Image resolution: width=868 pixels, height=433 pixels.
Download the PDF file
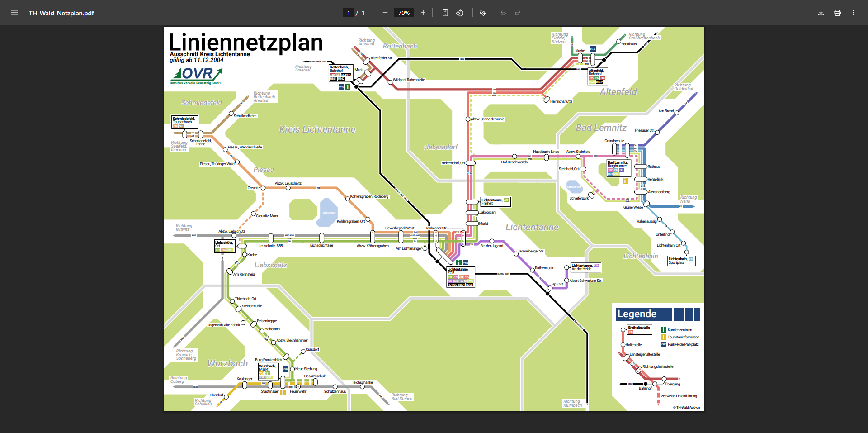pyautogui.click(x=821, y=13)
